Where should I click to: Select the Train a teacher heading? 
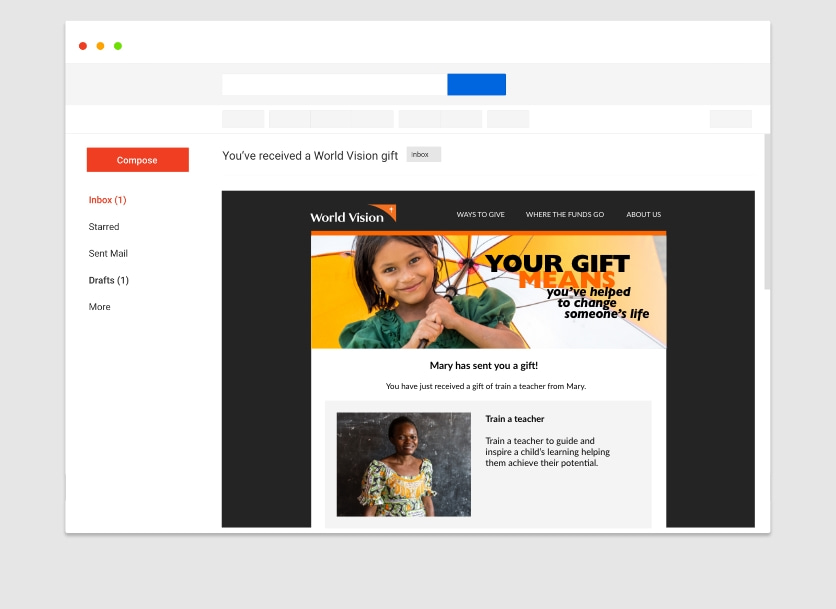(x=515, y=419)
